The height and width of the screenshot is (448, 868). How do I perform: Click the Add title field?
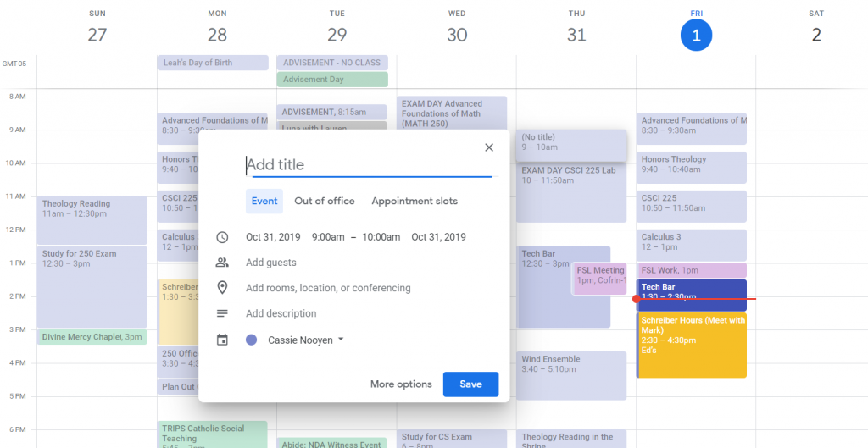pyautogui.click(x=369, y=165)
